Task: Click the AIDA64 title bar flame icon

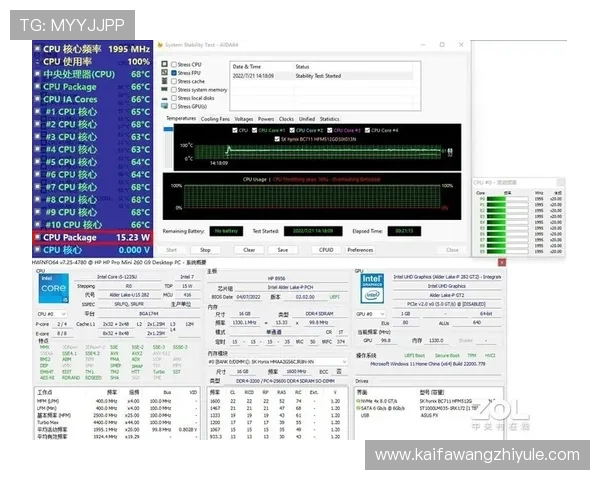Action: (x=158, y=46)
